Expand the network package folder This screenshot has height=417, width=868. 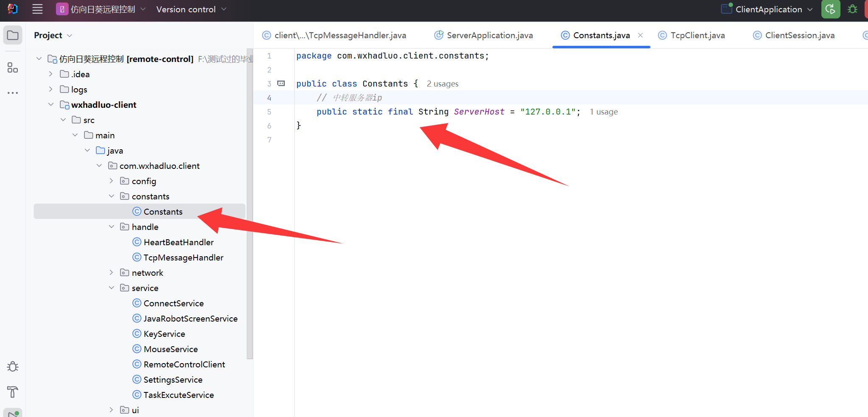pyautogui.click(x=111, y=272)
